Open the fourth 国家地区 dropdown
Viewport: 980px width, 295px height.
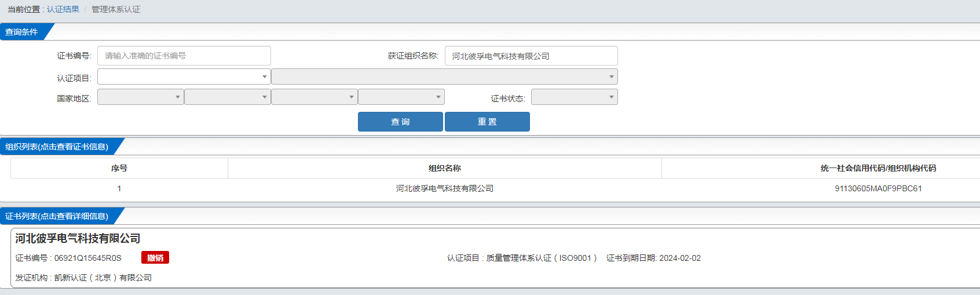(401, 97)
